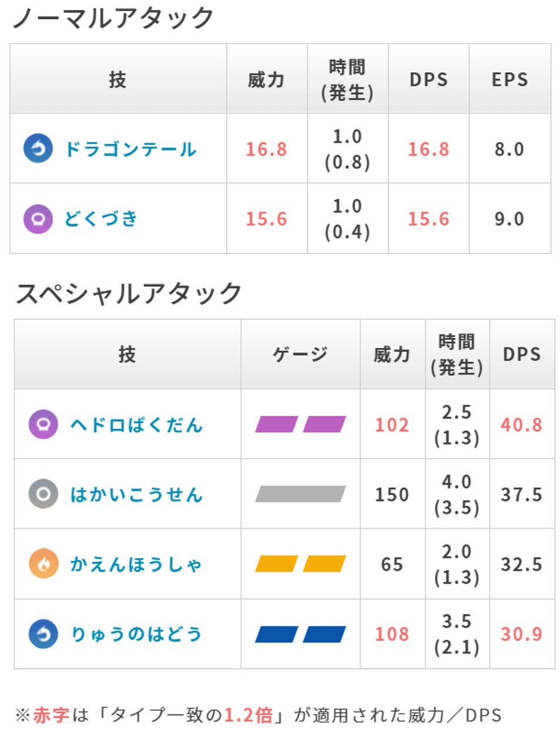
Task: Click purple gauge bars for ヘドロばくだん
Action: pyautogui.click(x=300, y=424)
